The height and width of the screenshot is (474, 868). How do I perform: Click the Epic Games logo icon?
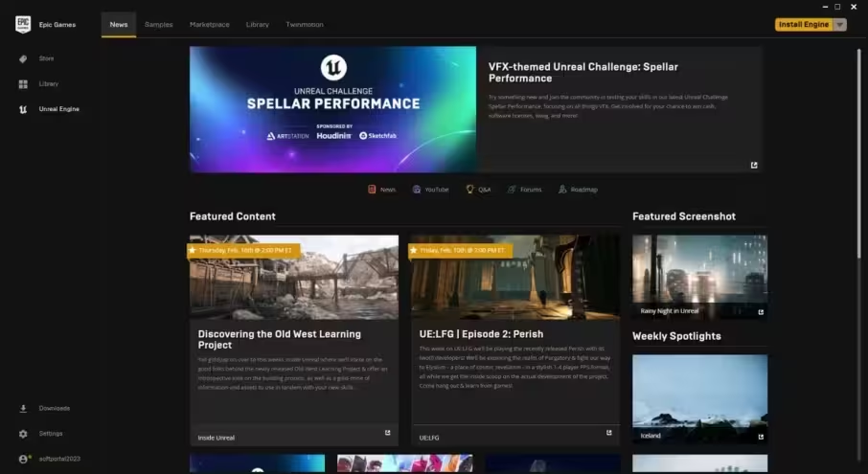[x=23, y=24]
